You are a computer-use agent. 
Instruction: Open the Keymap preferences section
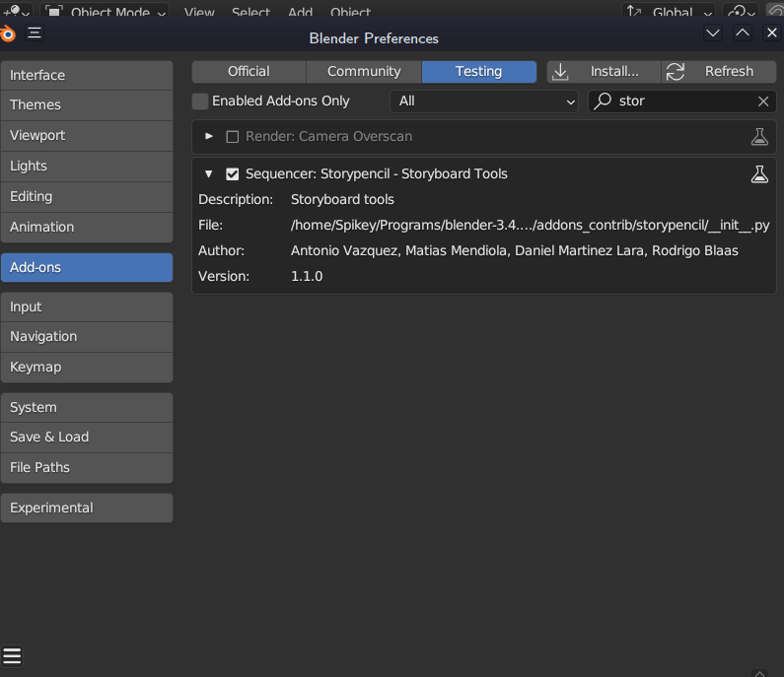pos(87,368)
